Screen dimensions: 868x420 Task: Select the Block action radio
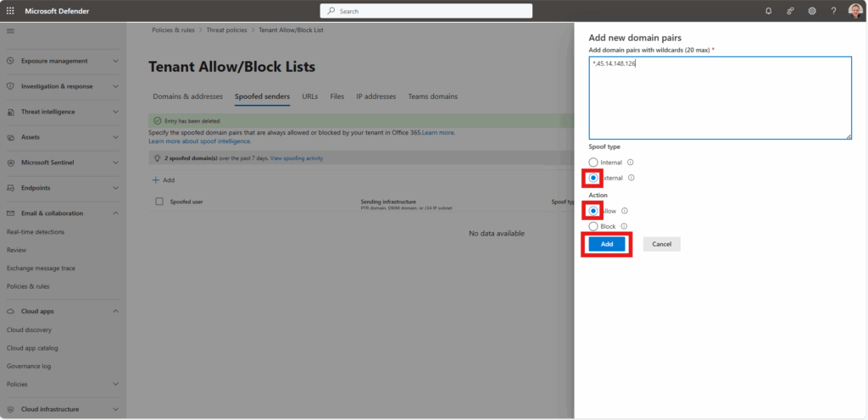click(x=593, y=226)
